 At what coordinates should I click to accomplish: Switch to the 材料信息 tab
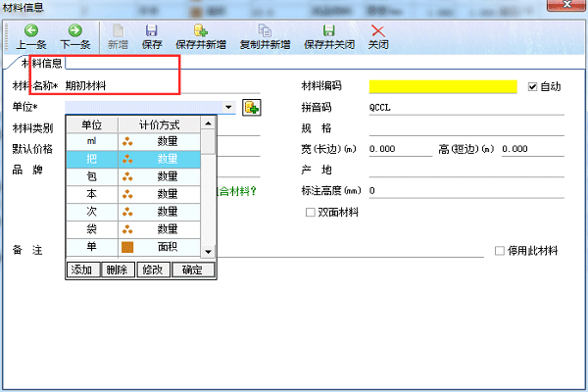(42, 63)
